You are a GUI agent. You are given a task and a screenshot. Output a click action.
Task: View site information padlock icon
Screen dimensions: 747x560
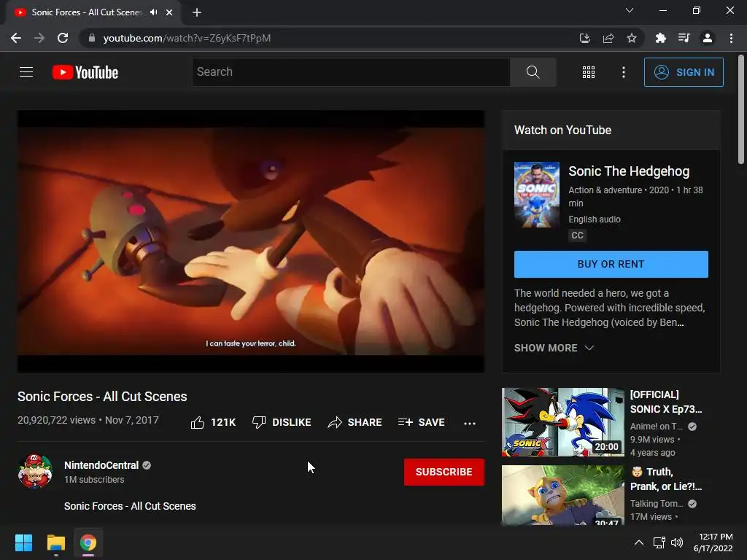click(91, 38)
